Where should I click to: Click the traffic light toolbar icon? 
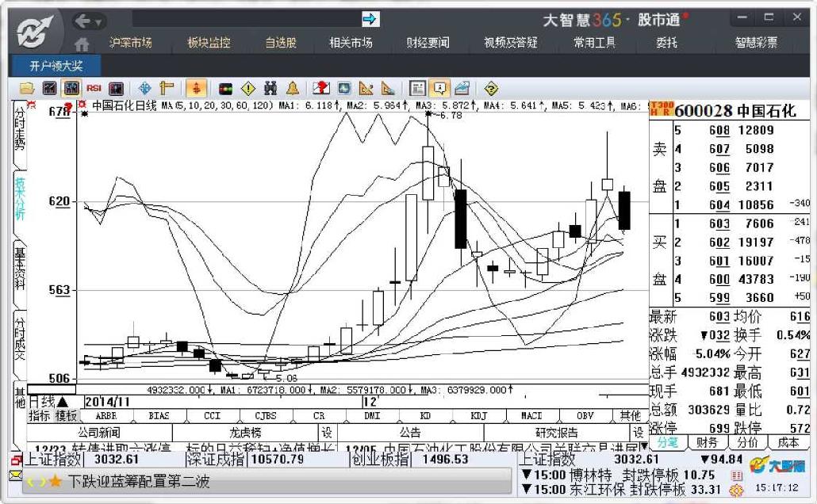pos(225,89)
